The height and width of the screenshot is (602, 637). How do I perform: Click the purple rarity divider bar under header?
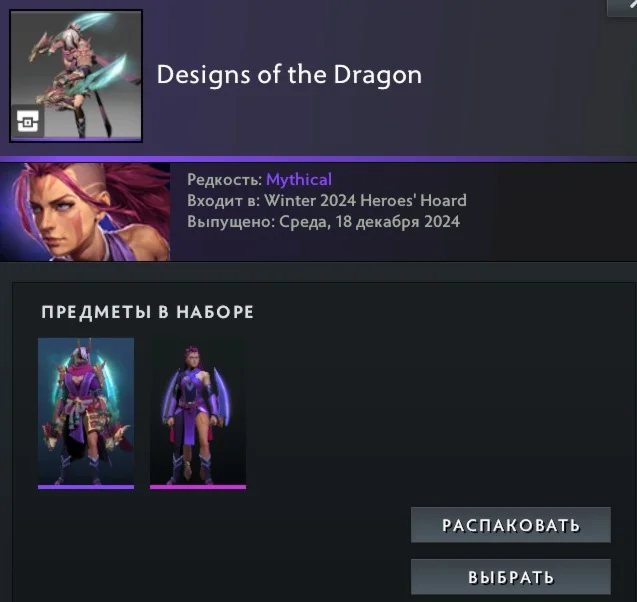[x=318, y=159]
